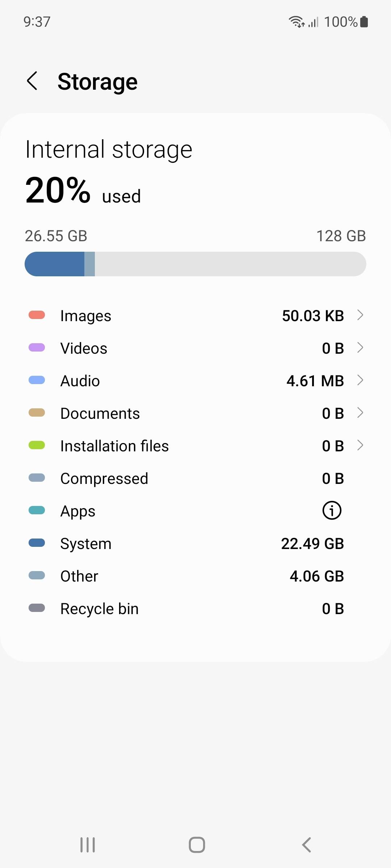Expand the Videos category chevron
The width and height of the screenshot is (391, 868).
[360, 348]
